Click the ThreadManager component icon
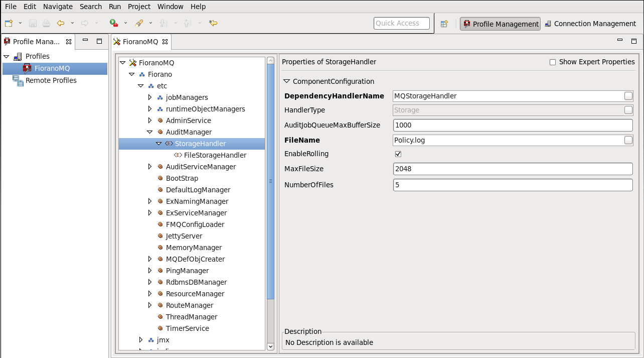The image size is (644, 358). 160,317
